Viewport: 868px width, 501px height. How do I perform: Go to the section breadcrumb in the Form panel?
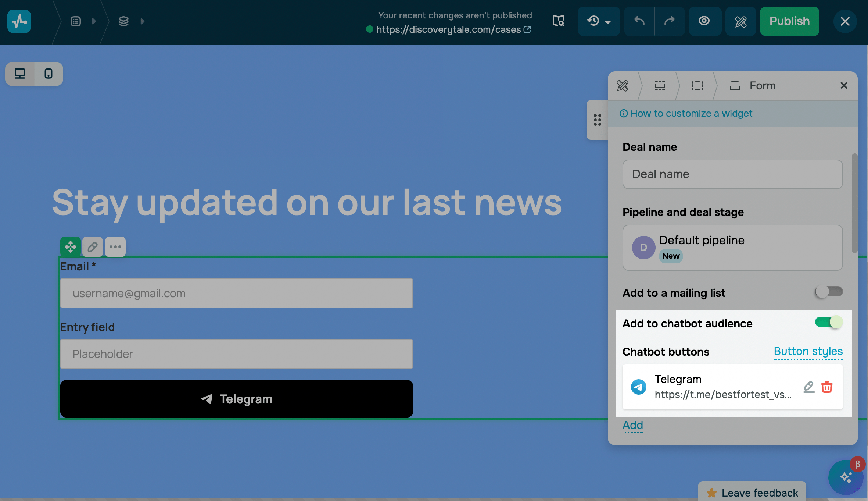pyautogui.click(x=660, y=86)
